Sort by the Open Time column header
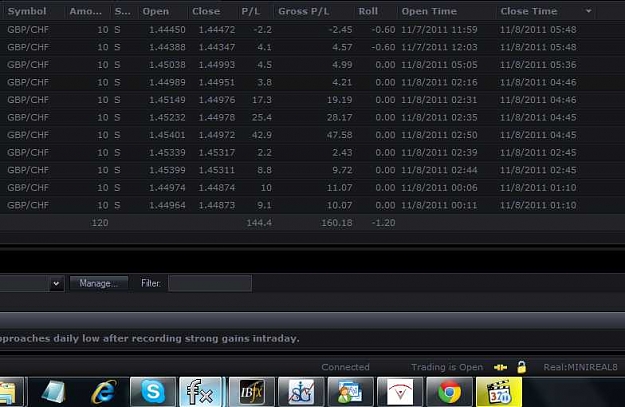Viewport: 625px width, 407px height. (429, 11)
